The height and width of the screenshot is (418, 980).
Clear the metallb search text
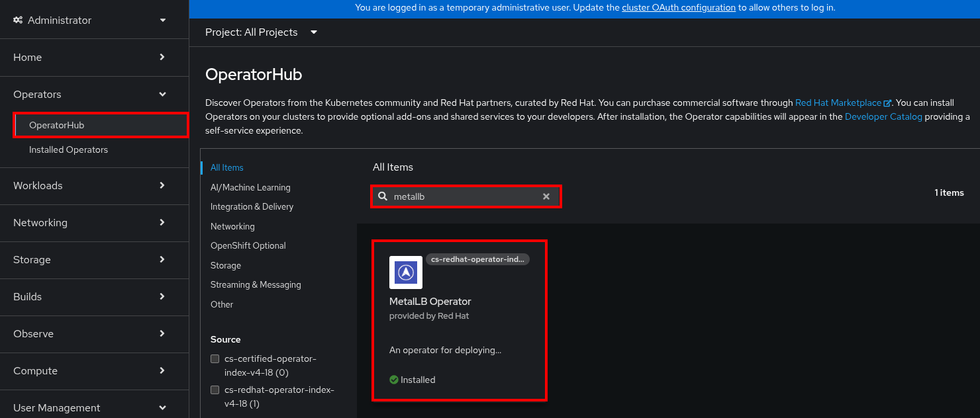(x=546, y=196)
